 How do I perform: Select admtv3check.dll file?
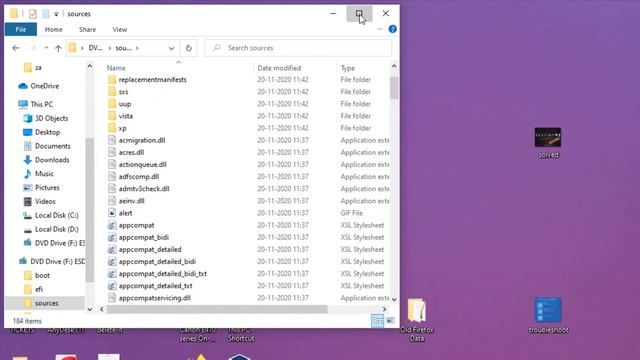click(x=144, y=189)
